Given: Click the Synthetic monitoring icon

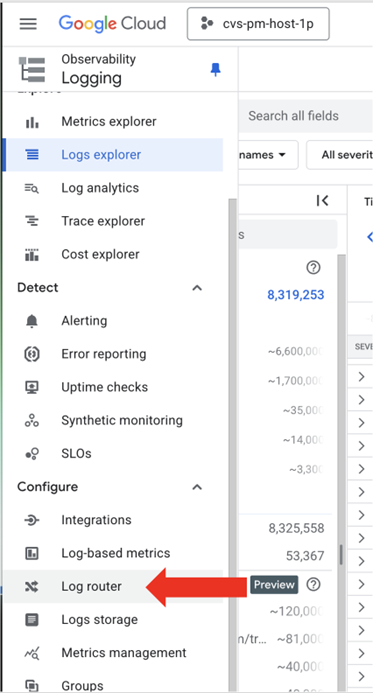Looking at the screenshot, I should pos(32,420).
